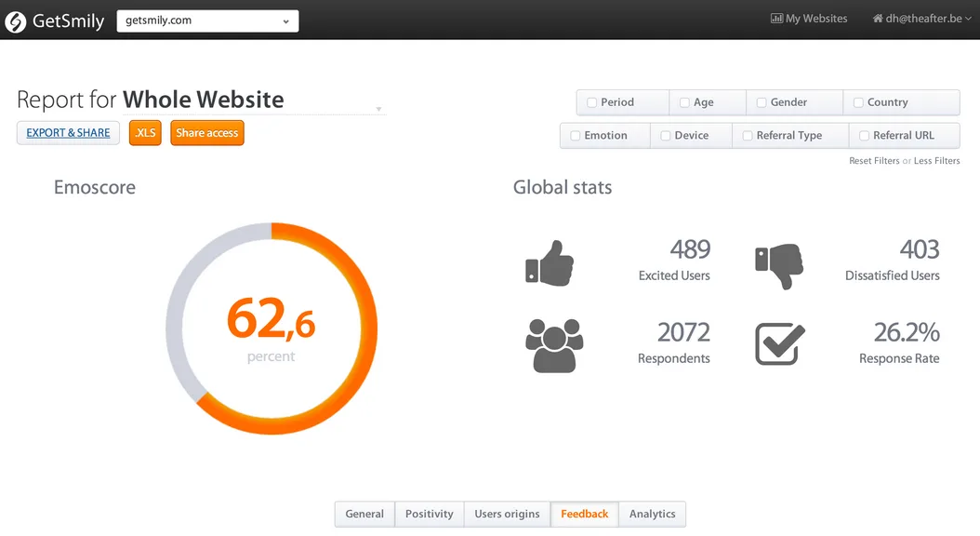
Task: Enable the Referral Type filter checkbox
Action: coord(748,136)
